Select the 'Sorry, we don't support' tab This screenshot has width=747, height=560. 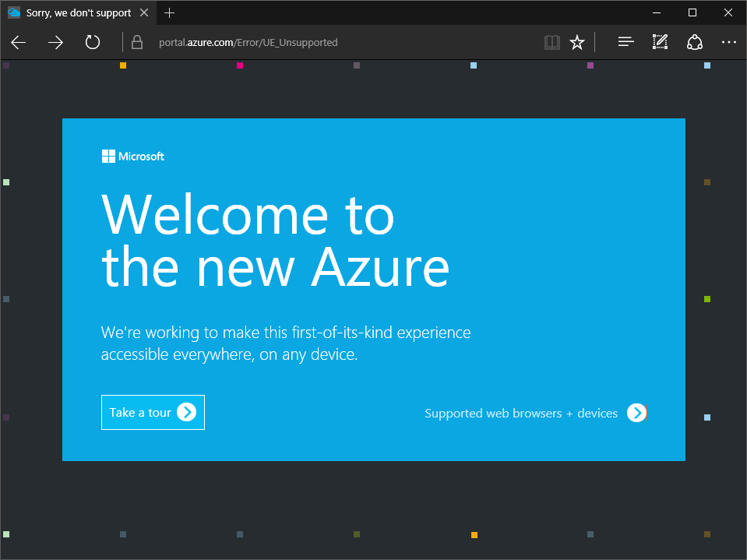78,13
